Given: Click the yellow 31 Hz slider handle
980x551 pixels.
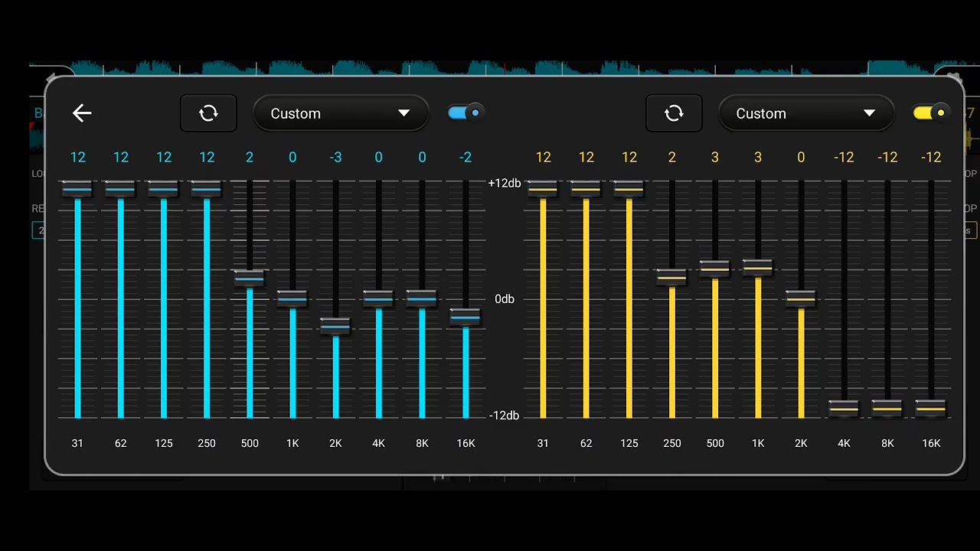Looking at the screenshot, I should coord(543,189).
